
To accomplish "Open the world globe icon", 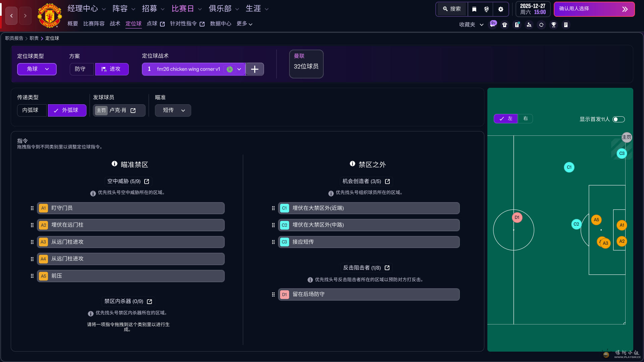I will 486,9.
